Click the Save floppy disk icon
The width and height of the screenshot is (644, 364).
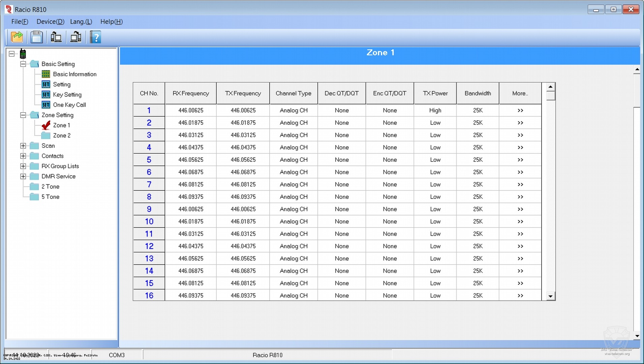pyautogui.click(x=36, y=37)
